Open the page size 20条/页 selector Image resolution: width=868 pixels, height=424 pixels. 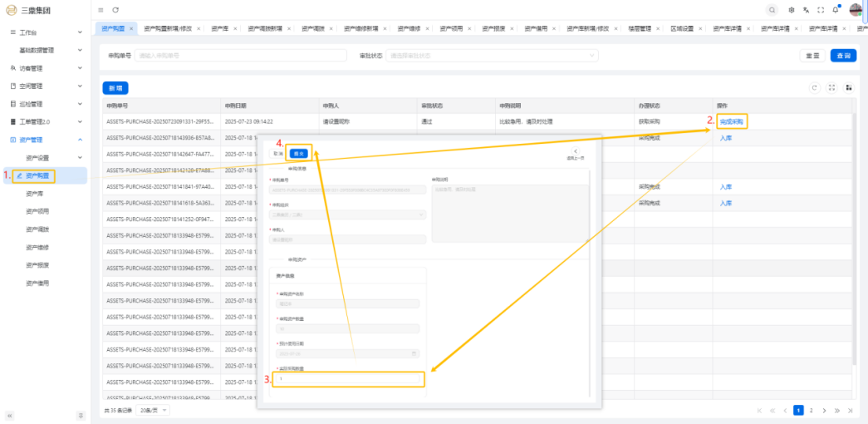(153, 411)
